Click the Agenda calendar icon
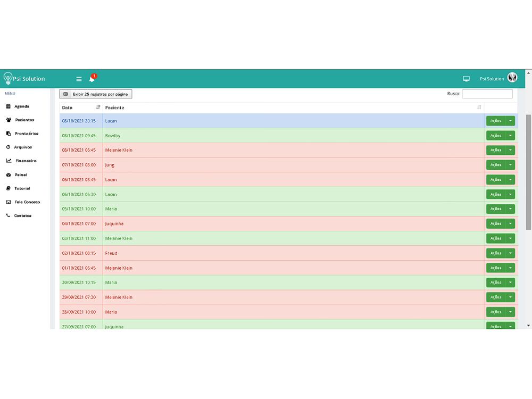This screenshot has width=532, height=399. pyautogui.click(x=9, y=106)
